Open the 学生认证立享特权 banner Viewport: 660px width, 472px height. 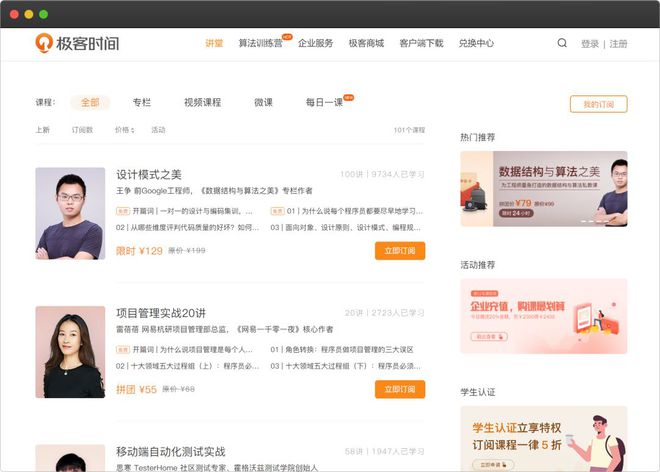pos(544,439)
